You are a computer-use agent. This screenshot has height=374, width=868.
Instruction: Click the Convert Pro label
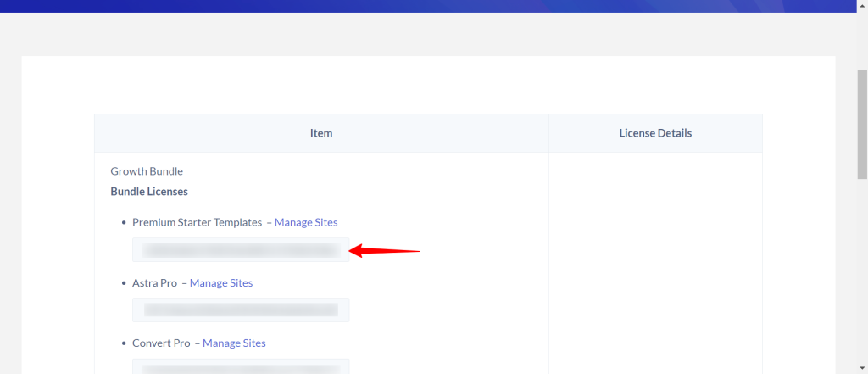point(161,343)
